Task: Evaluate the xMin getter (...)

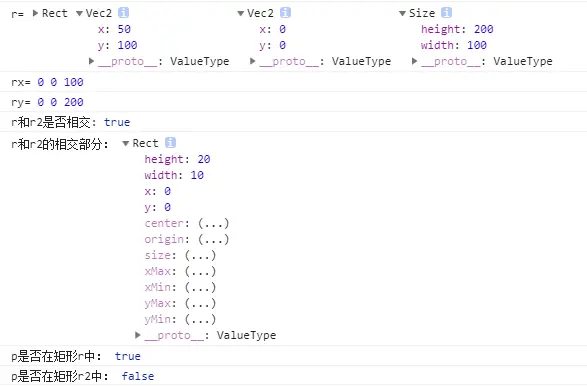Action: (200, 287)
